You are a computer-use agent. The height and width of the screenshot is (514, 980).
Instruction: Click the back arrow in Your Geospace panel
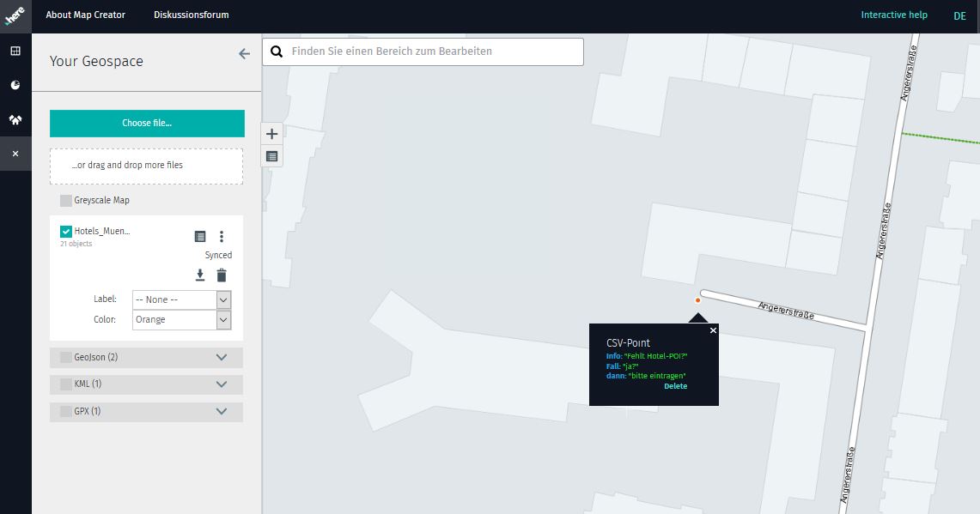coord(244,54)
